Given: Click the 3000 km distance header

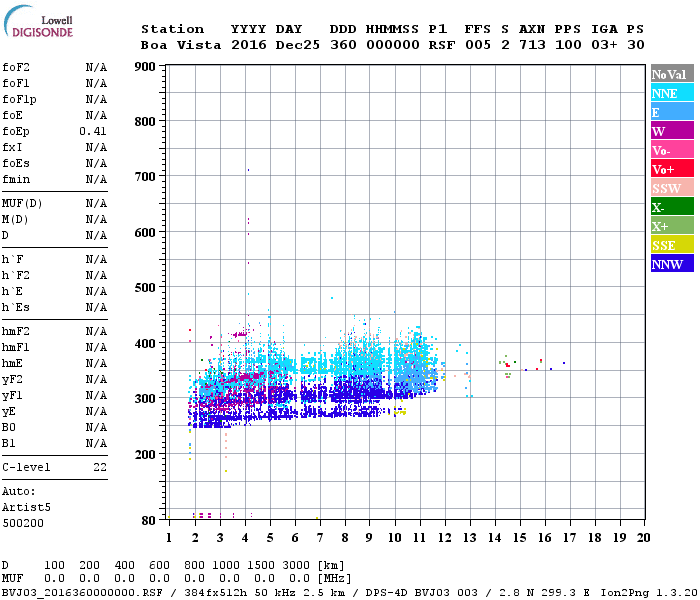Looking at the screenshot, I should pyautogui.click(x=296, y=566).
